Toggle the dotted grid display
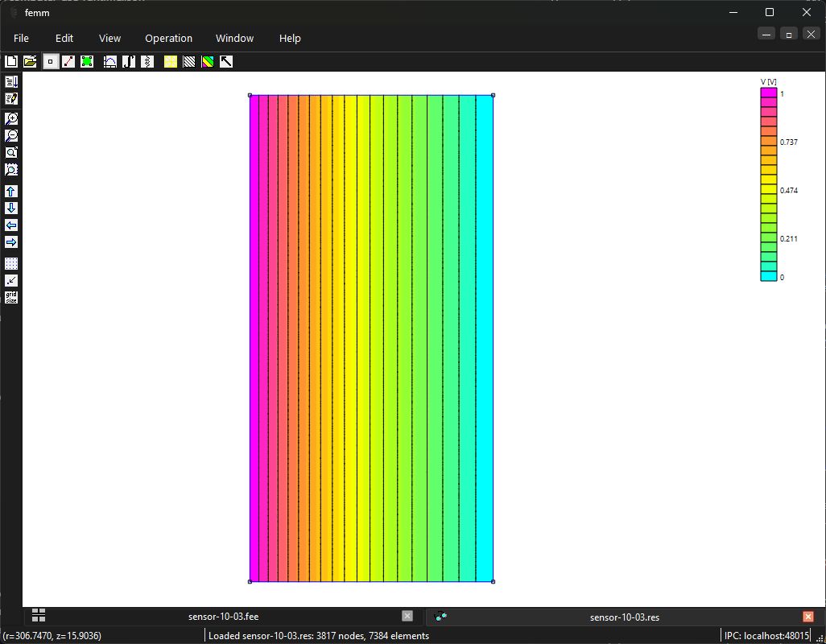The image size is (826, 644). click(11, 263)
